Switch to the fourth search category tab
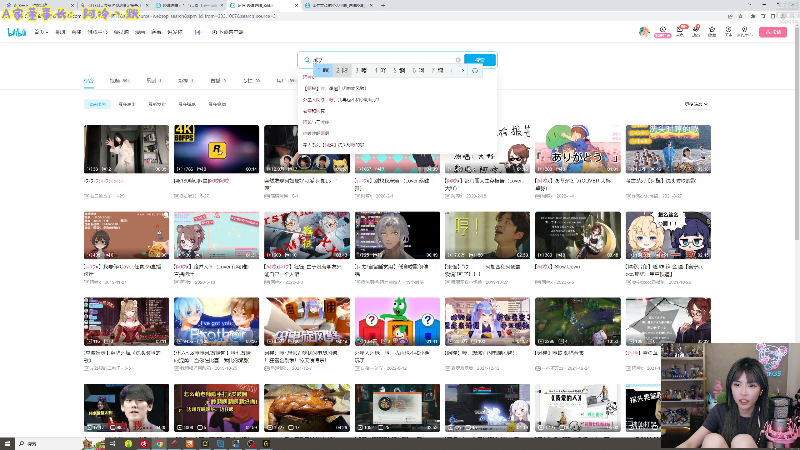800x450 pixels. [186, 81]
